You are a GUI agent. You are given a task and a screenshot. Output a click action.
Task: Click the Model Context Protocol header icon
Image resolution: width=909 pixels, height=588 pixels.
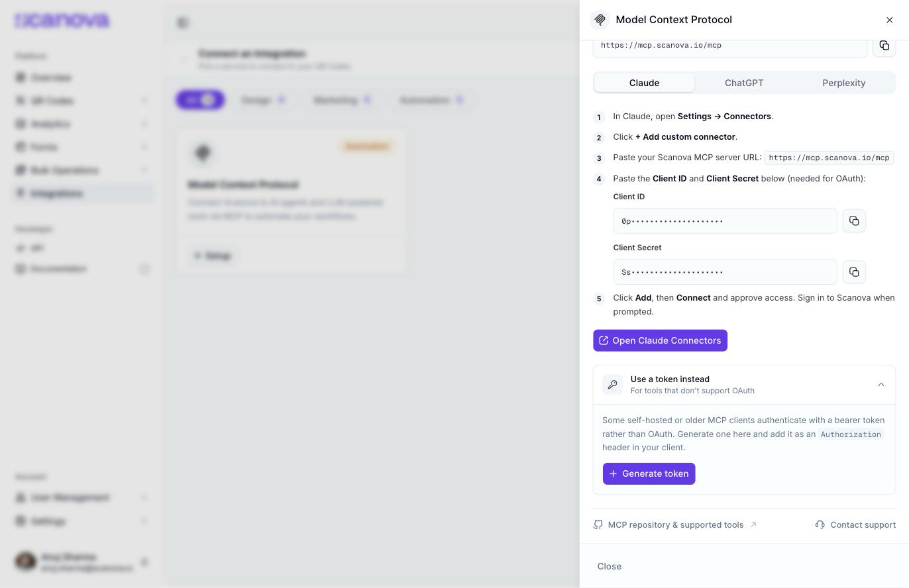coord(600,20)
